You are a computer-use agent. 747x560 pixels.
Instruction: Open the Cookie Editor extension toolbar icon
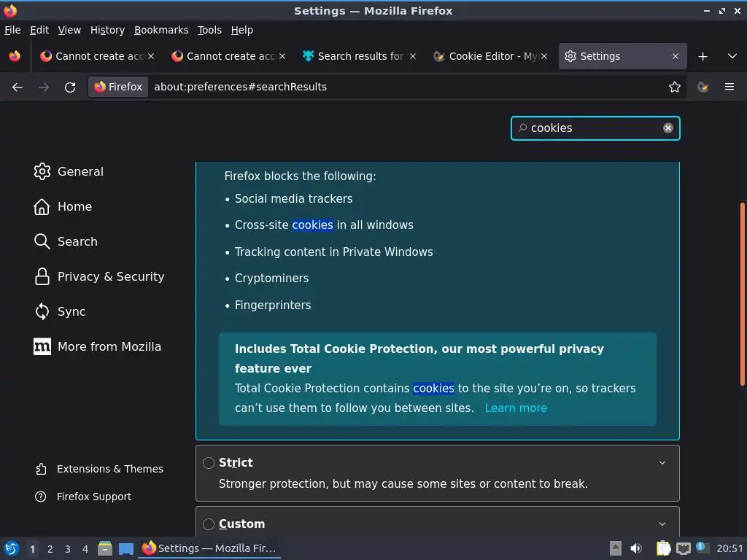coord(703,87)
